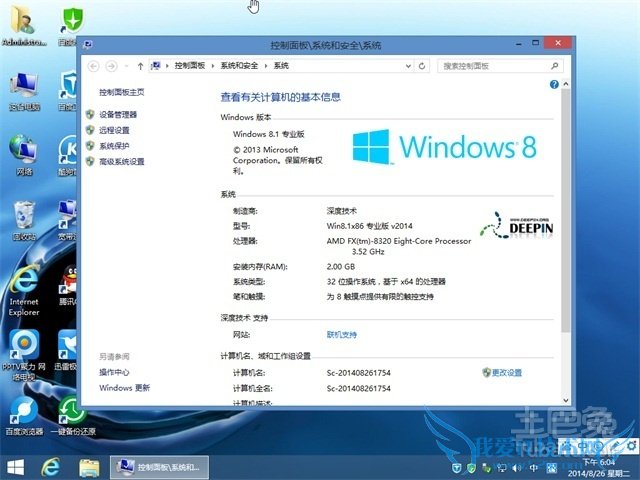This screenshot has height=480, width=640.
Task: Click the IME toolbar gear icon
Action: (x=631, y=445)
